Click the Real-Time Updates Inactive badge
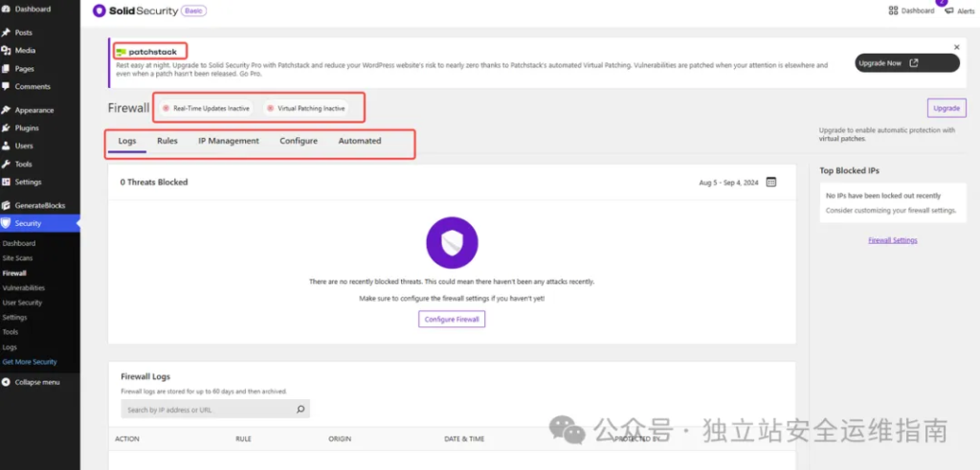This screenshot has width=980, height=470. 207,108
